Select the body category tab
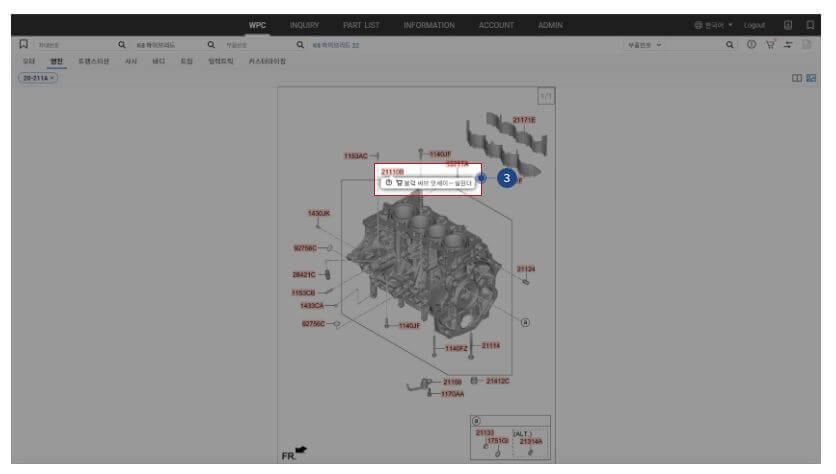Viewport: 836px width, 474px height. tap(159, 61)
